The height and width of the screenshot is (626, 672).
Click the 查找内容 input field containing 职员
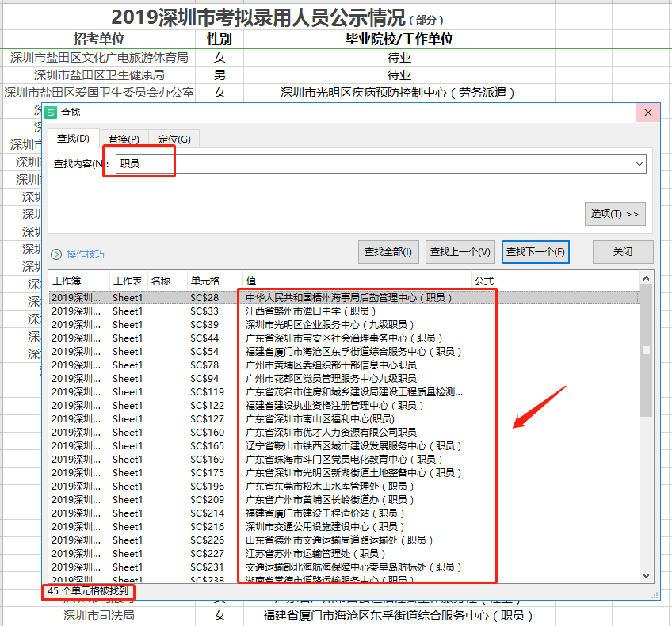(x=380, y=164)
